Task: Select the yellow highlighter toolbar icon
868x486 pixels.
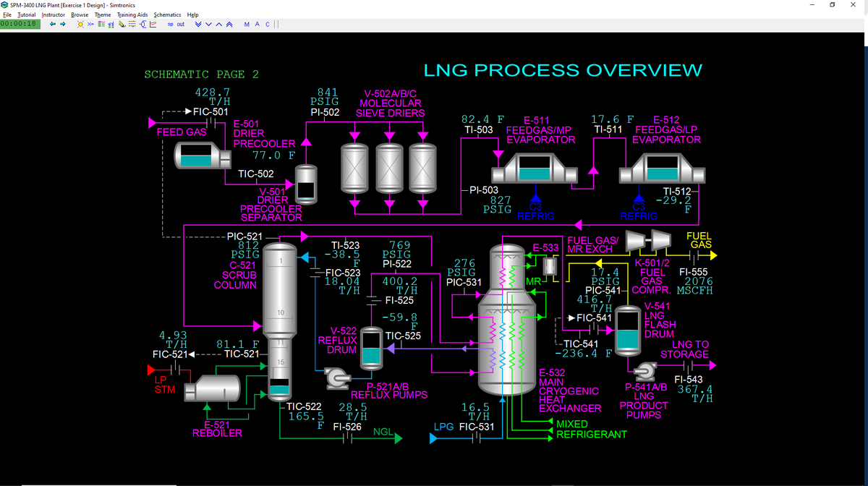Action: [x=122, y=24]
